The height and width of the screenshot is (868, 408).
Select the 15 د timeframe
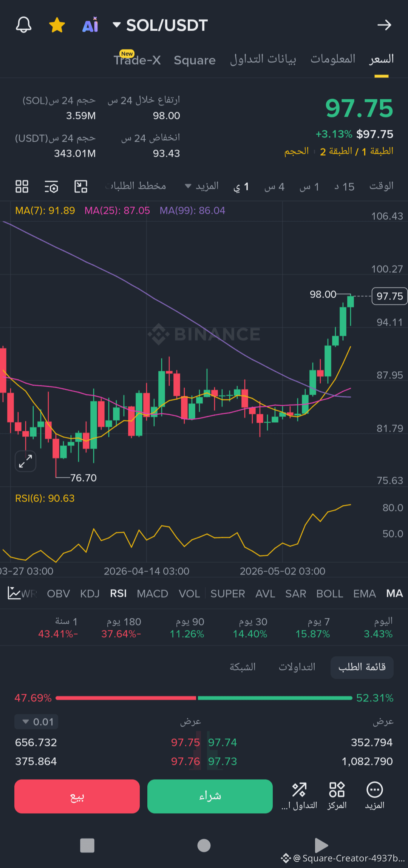[x=345, y=187]
